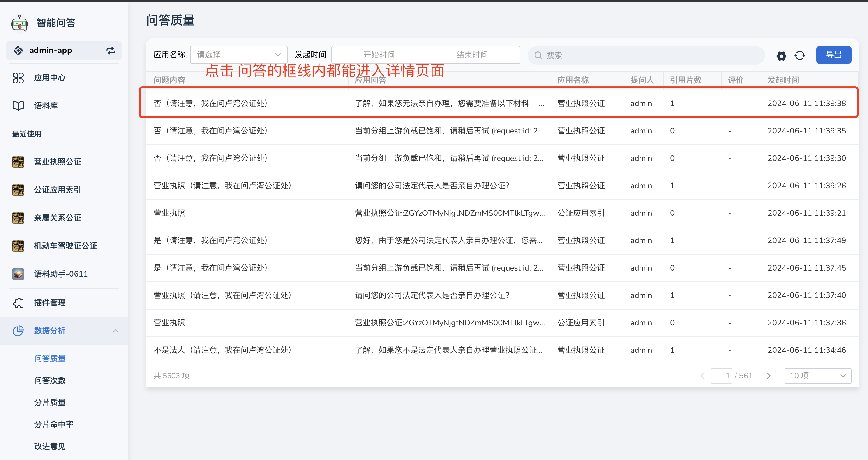Click the 数据分析 pie chart icon
This screenshot has height=460, width=868.
pyautogui.click(x=18, y=331)
